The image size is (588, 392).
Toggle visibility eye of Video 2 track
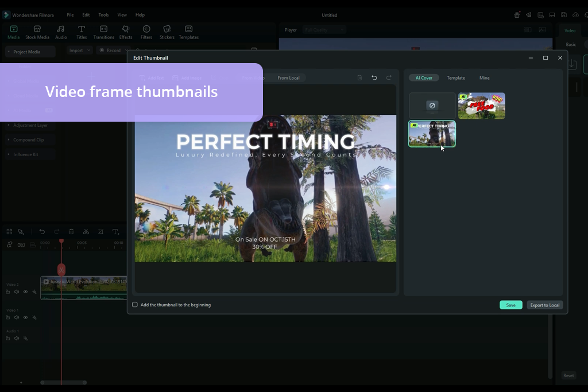(25, 292)
